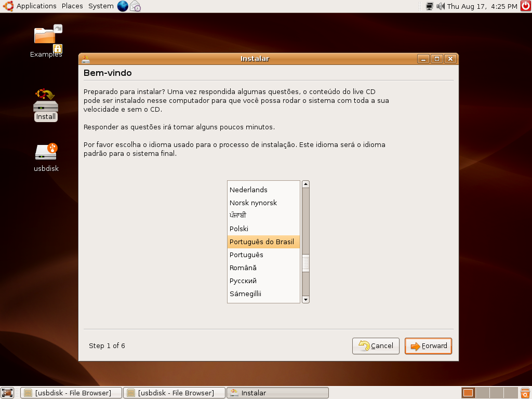Click the Instalar window title bar
Viewport: 532px width, 399px height.
pyautogui.click(x=255, y=59)
